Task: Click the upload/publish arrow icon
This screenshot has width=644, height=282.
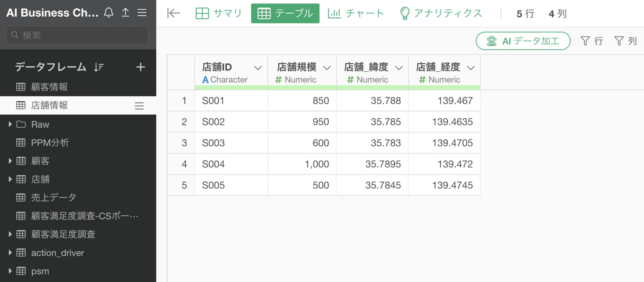Action: [x=125, y=13]
